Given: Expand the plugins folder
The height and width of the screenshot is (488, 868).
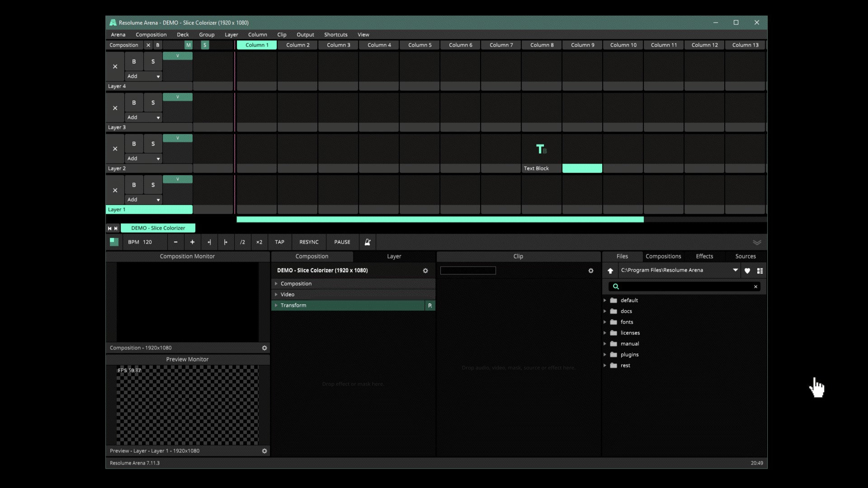Looking at the screenshot, I should coord(605,355).
